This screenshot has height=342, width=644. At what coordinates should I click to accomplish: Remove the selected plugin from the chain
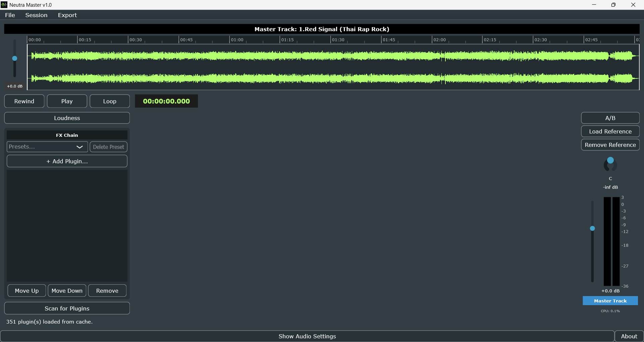[107, 291]
